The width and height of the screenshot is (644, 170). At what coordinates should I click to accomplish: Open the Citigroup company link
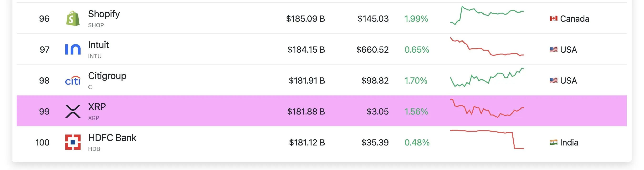coord(107,76)
